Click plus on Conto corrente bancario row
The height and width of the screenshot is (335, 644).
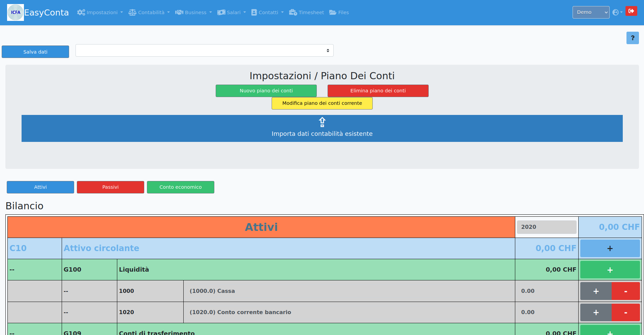tap(596, 312)
